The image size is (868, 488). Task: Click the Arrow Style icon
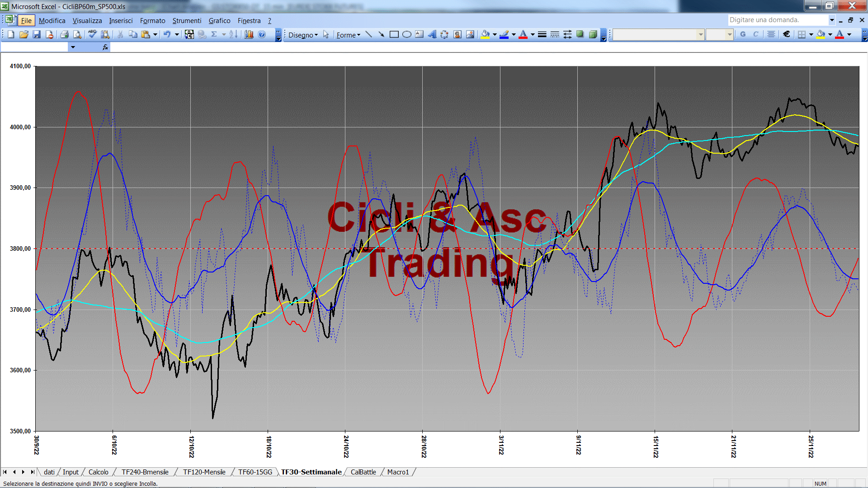click(x=567, y=34)
